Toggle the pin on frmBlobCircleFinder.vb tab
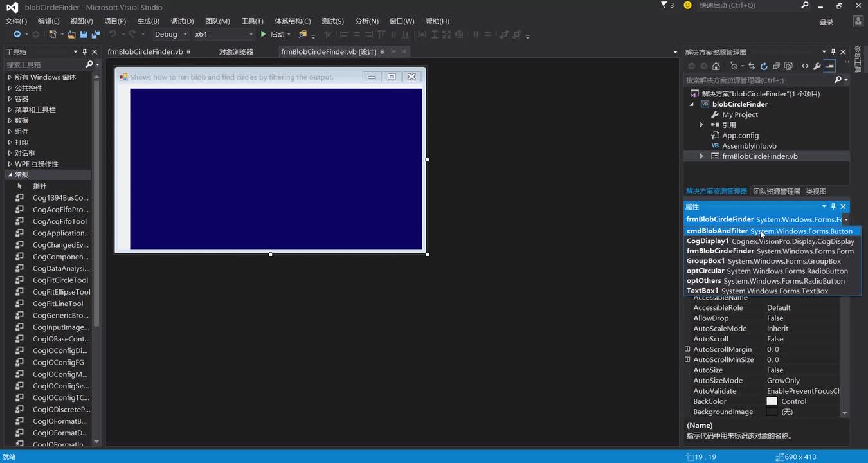The height and width of the screenshot is (463, 868). [189, 52]
